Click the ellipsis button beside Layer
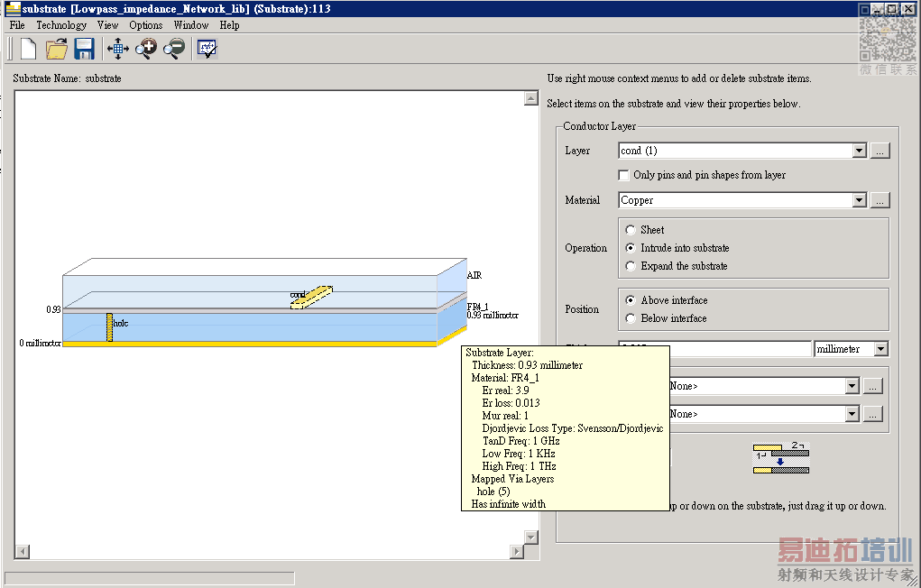The height and width of the screenshot is (588, 921). [x=880, y=151]
